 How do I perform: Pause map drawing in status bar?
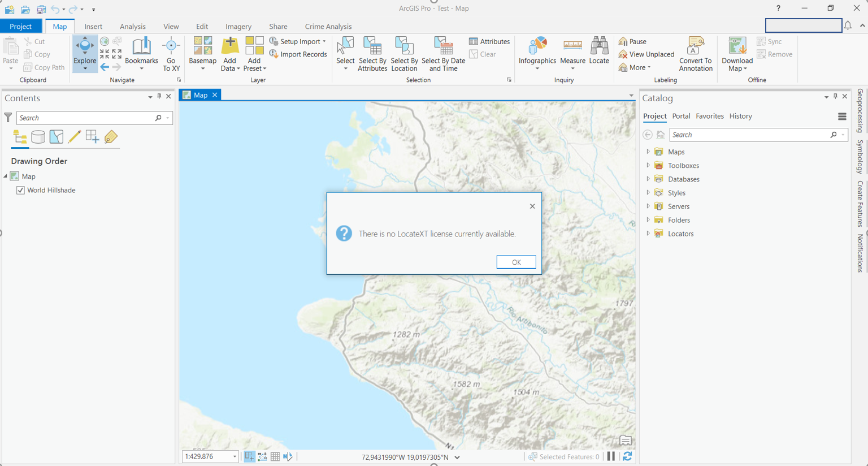click(611, 456)
